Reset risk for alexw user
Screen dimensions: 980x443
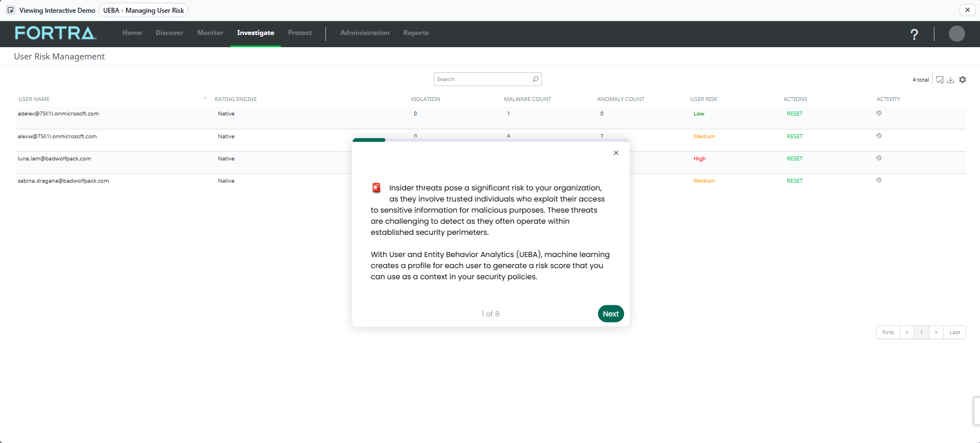point(795,137)
